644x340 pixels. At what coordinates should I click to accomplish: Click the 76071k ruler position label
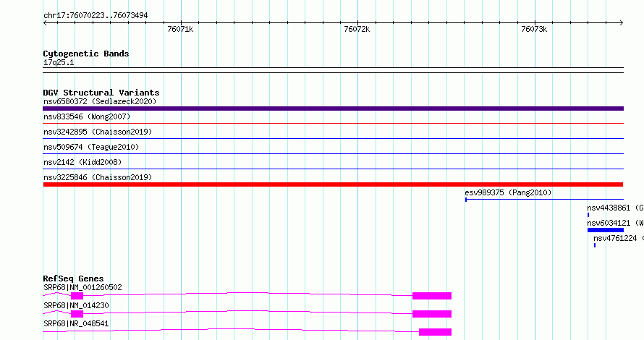(x=180, y=29)
